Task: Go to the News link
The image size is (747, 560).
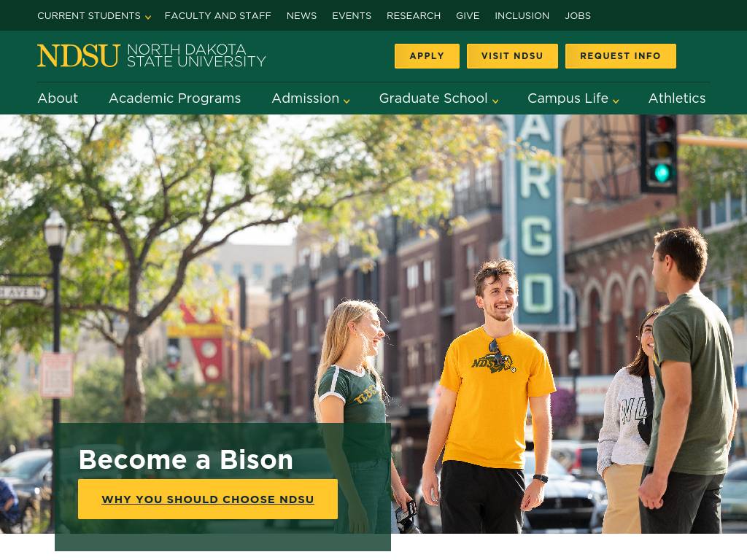Action: point(301,15)
